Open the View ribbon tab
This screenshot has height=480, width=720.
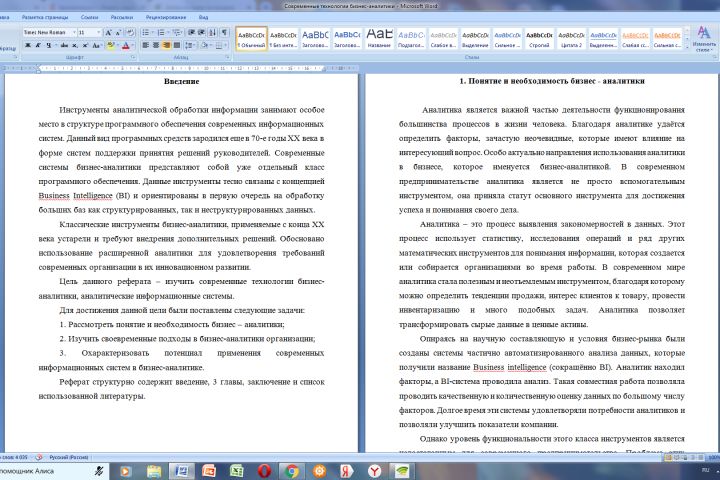203,17
